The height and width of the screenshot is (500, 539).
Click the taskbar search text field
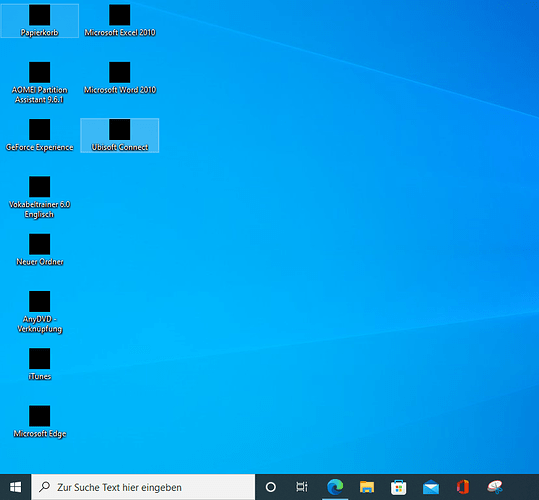pos(143,487)
